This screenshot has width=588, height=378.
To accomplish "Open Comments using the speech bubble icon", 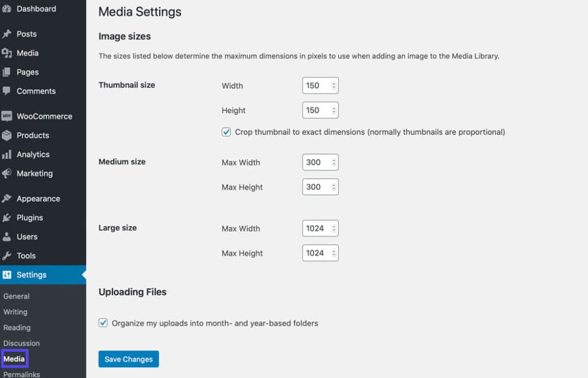I will pyautogui.click(x=7, y=91).
